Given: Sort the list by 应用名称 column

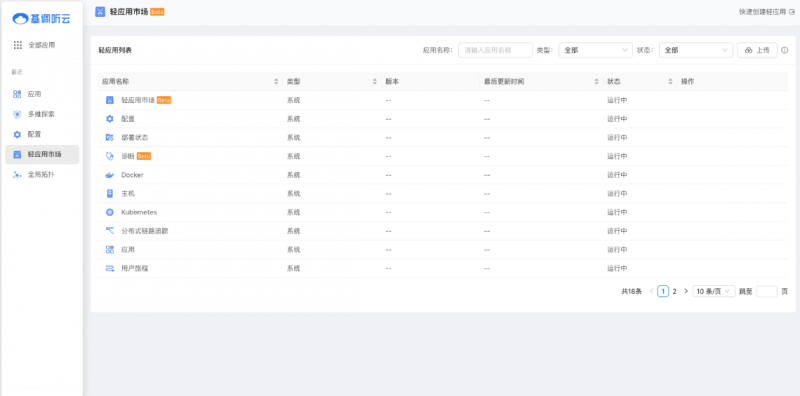Looking at the screenshot, I should pos(276,82).
